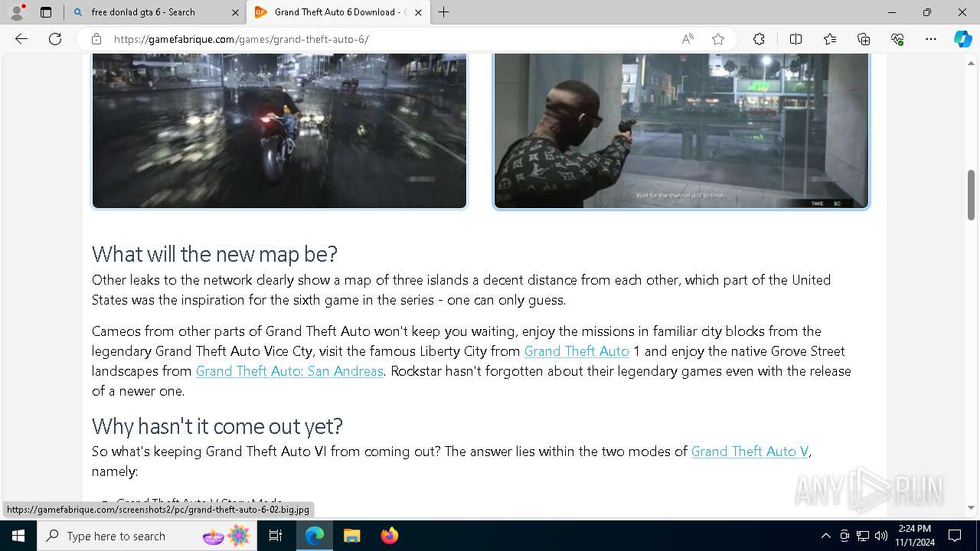This screenshot has width=980, height=551.
Task: Close the Grand Theft Auto 6 Download tab
Action: [418, 12]
